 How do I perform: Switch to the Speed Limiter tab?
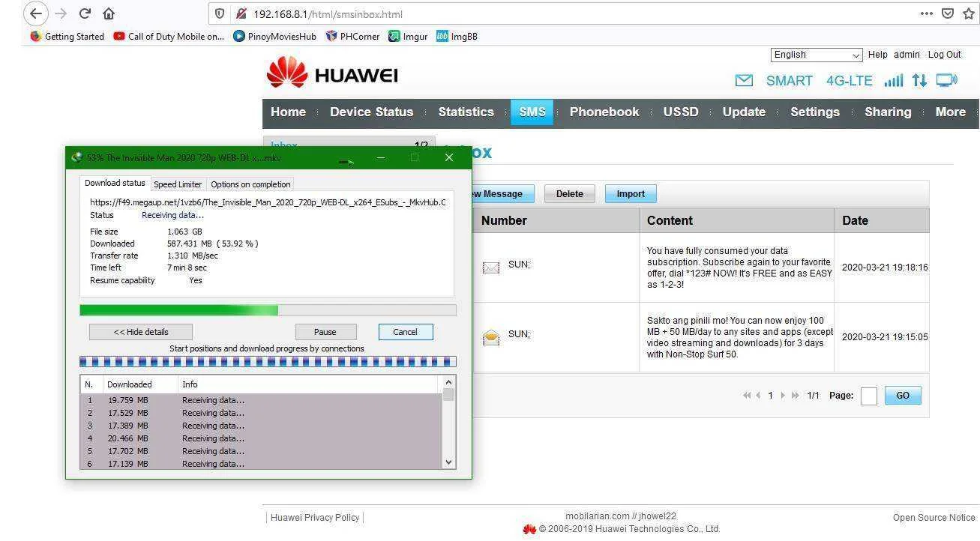[x=178, y=184]
